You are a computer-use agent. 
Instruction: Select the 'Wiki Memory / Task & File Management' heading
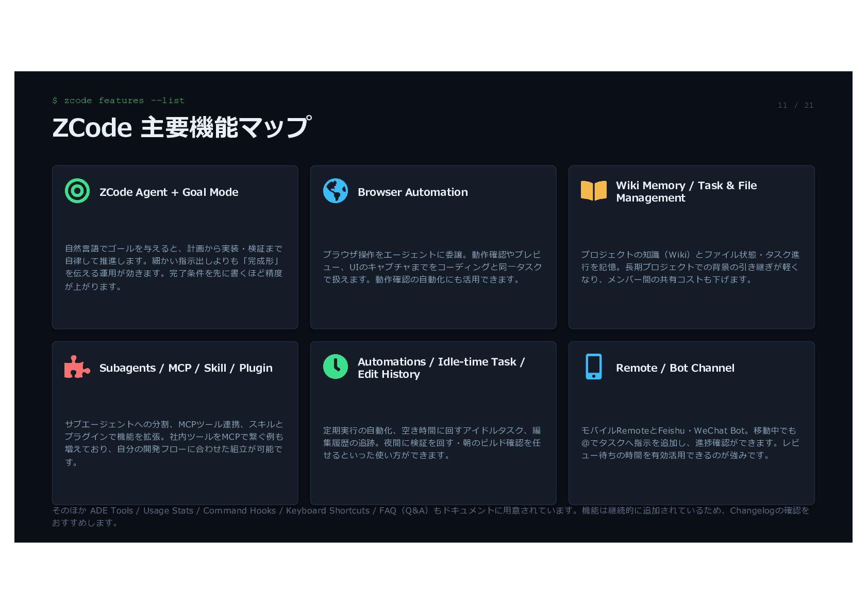point(686,192)
